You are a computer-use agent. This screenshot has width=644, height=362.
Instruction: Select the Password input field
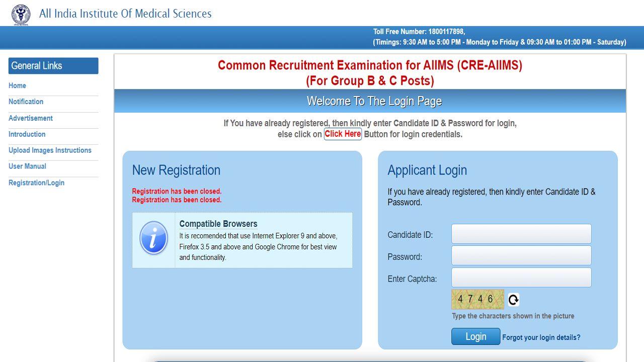coord(521,255)
